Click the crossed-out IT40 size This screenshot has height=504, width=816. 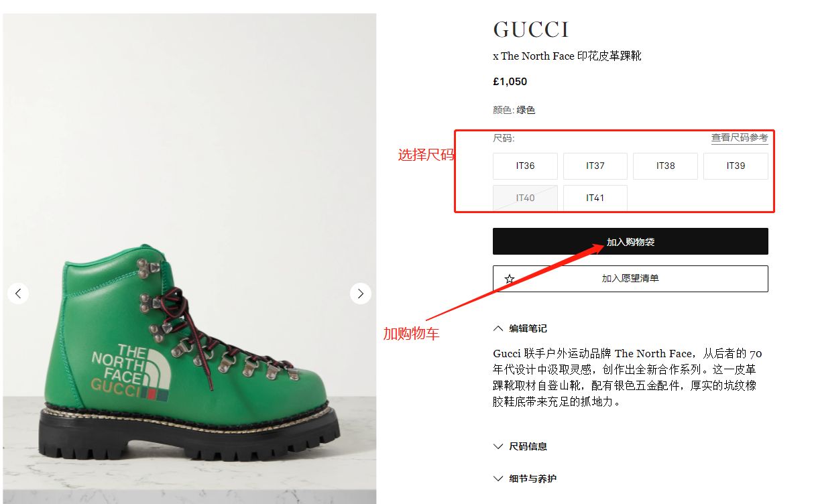[525, 198]
